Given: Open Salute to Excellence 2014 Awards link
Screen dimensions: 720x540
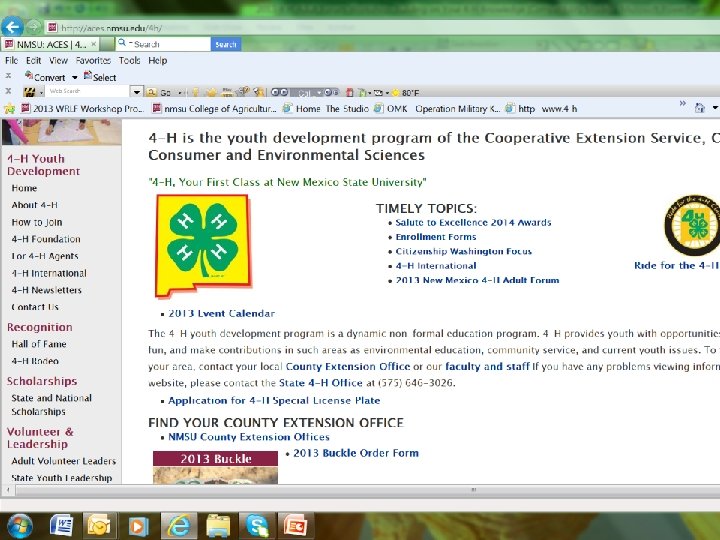Looking at the screenshot, I should 473,223.
